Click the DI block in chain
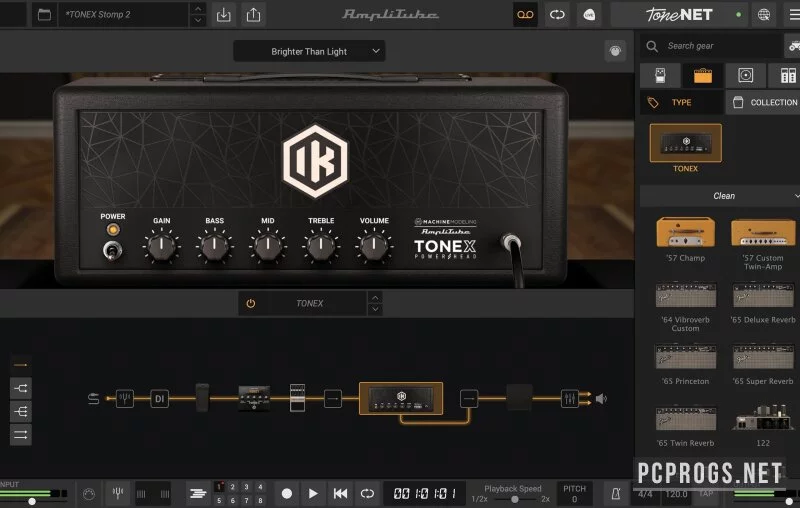The height and width of the screenshot is (508, 800). click(x=159, y=398)
